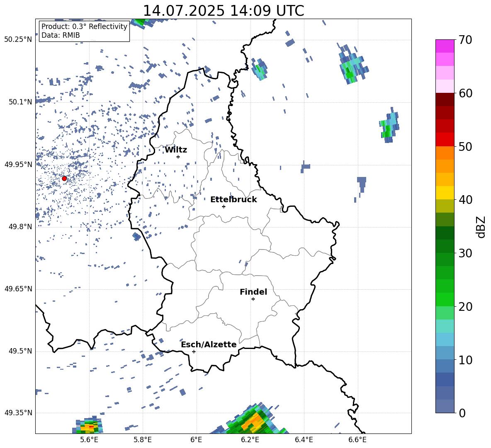
Task: Click the red radar location dot
Action: (x=64, y=179)
